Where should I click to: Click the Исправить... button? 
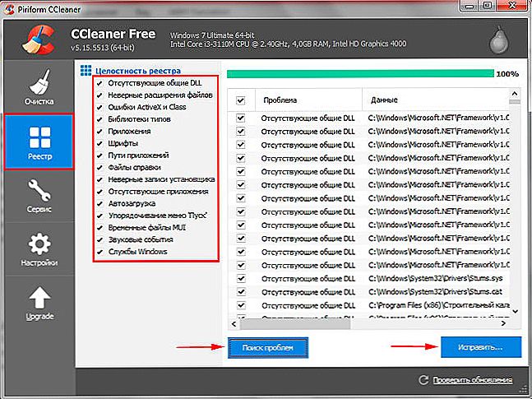point(481,347)
